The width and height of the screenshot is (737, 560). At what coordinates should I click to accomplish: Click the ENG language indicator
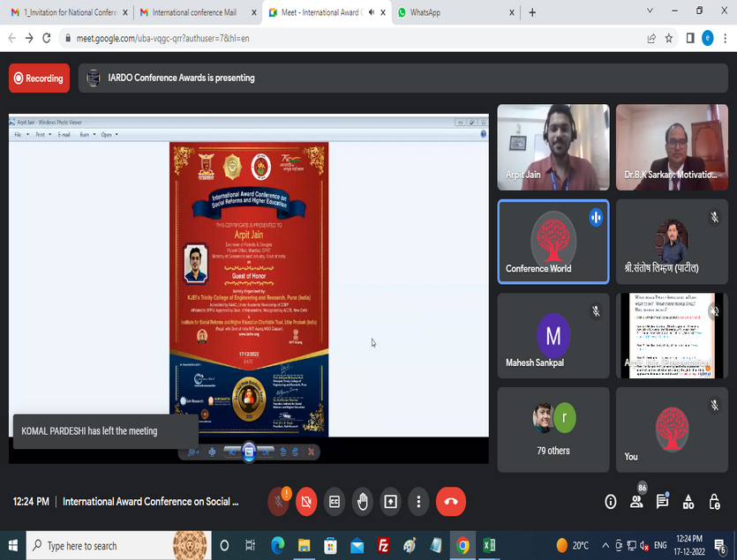click(x=660, y=545)
